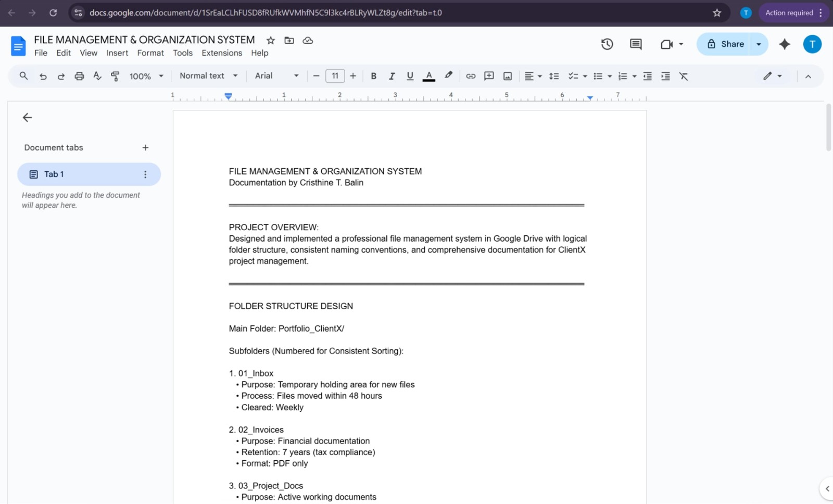Open the Normal text style dropdown
Viewport: 833px width, 504px height.
pyautogui.click(x=208, y=76)
